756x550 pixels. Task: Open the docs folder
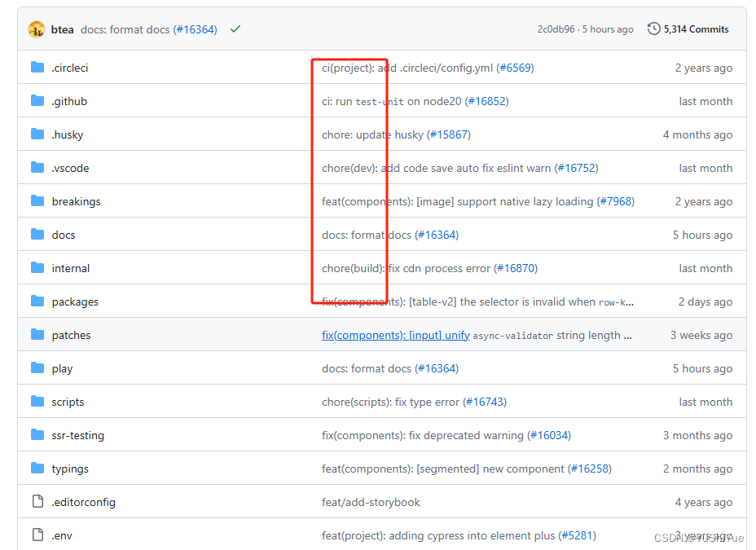(63, 235)
